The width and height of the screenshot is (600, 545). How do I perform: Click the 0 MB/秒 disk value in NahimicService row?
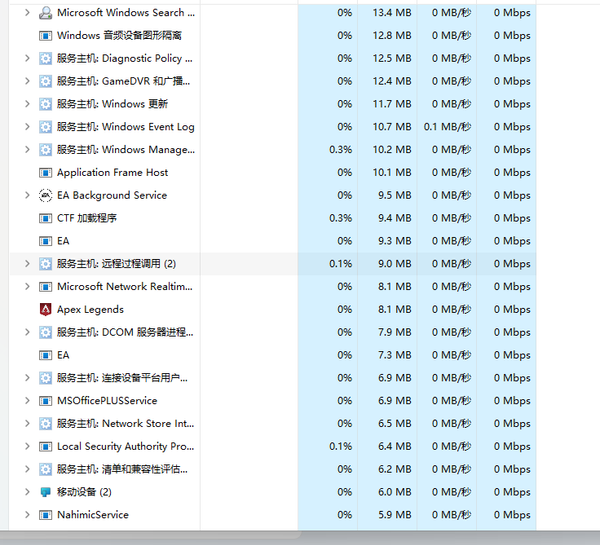coord(452,515)
